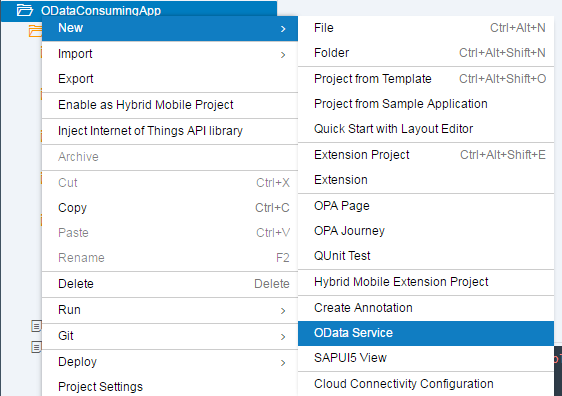Click the upper document file icon in the tree
562x396 pixels.
coord(37,326)
